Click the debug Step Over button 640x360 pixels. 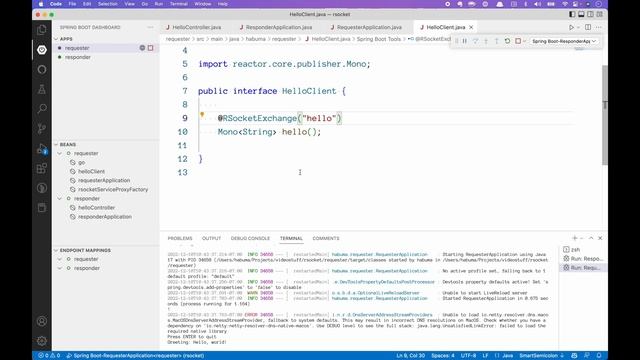475,41
